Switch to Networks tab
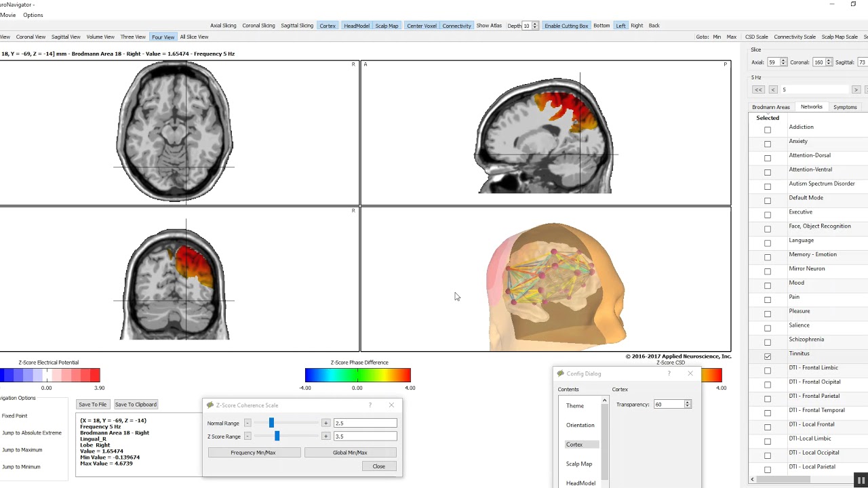 click(x=811, y=107)
